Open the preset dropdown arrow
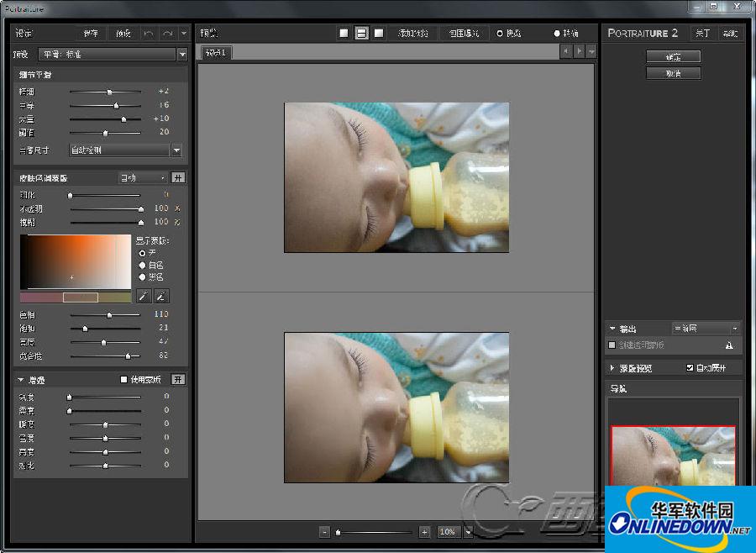Viewport: 756px width, 553px height. point(182,55)
